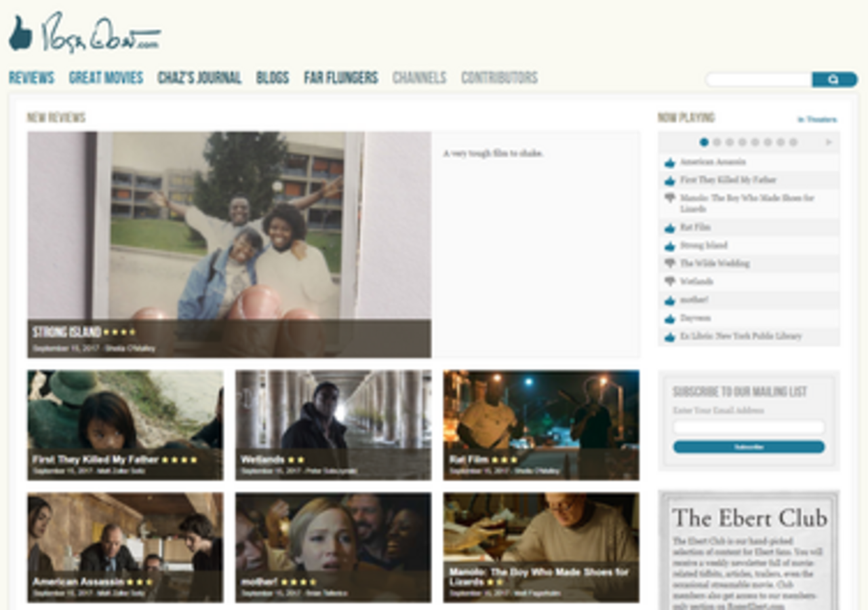Open the Strong Island featured review image
The image size is (868, 610).
(x=229, y=244)
